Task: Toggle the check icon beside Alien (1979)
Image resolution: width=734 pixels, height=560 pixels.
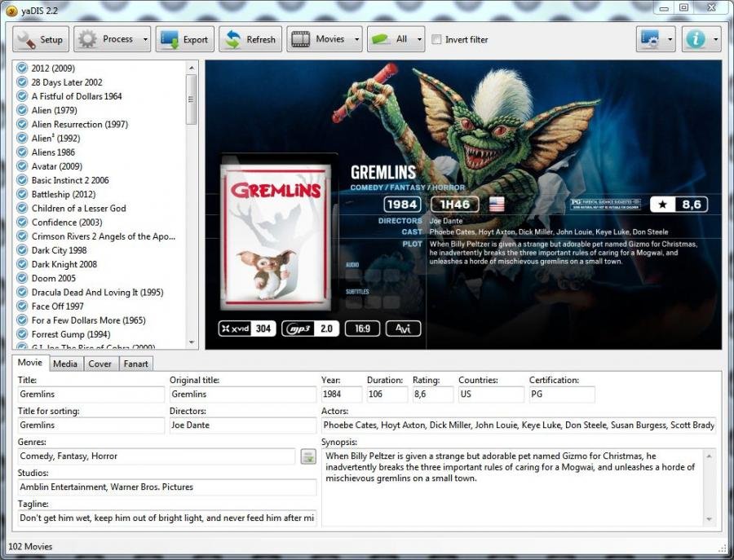Action: coord(22,110)
